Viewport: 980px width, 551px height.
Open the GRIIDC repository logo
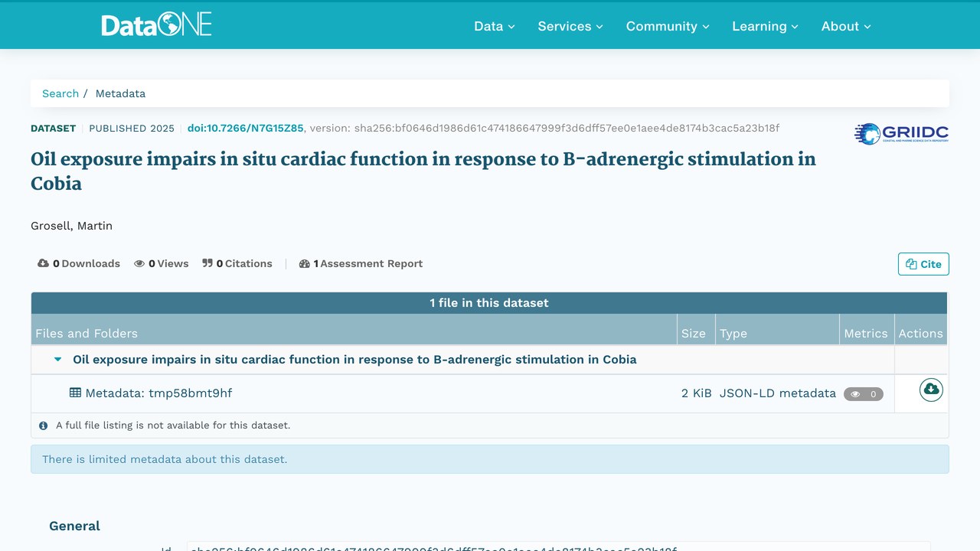pos(901,134)
